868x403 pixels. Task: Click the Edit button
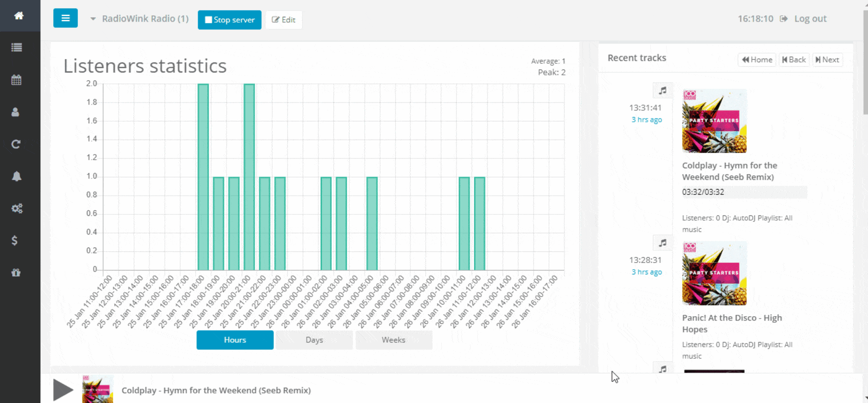coord(283,20)
